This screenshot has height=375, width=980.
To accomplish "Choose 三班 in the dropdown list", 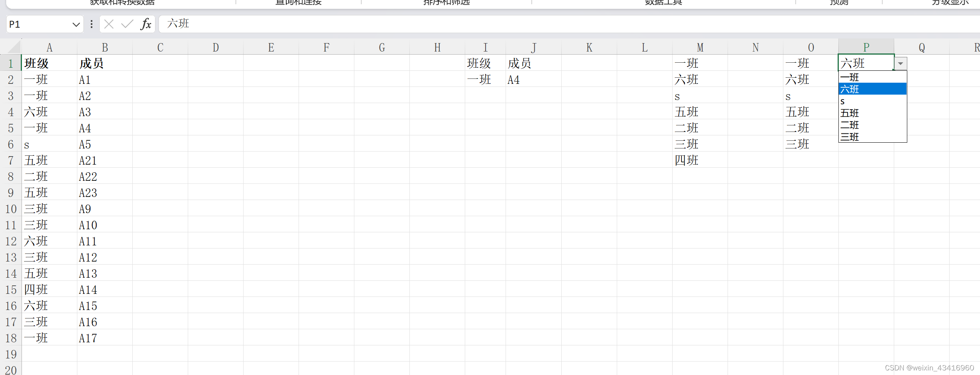I will pyautogui.click(x=872, y=137).
